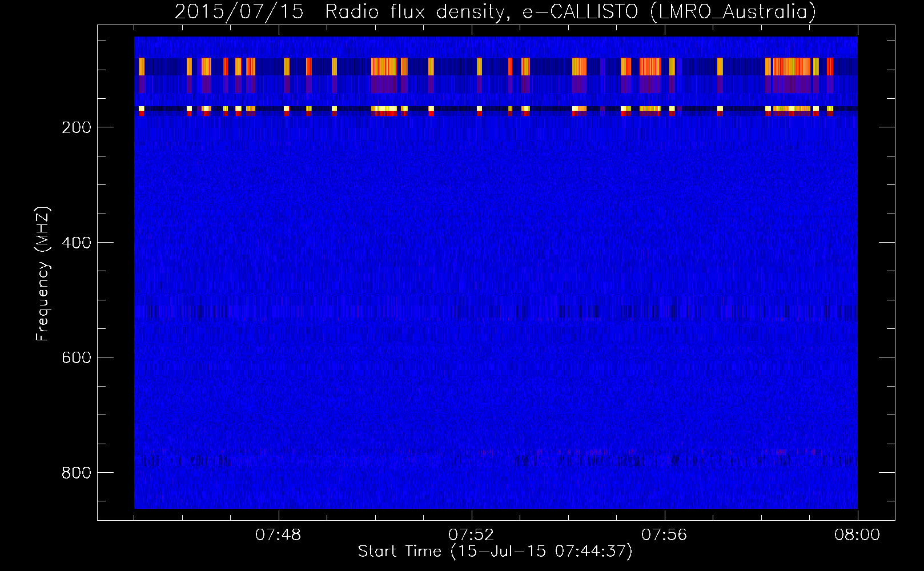Click the 07:48 time tick label

coord(279,534)
